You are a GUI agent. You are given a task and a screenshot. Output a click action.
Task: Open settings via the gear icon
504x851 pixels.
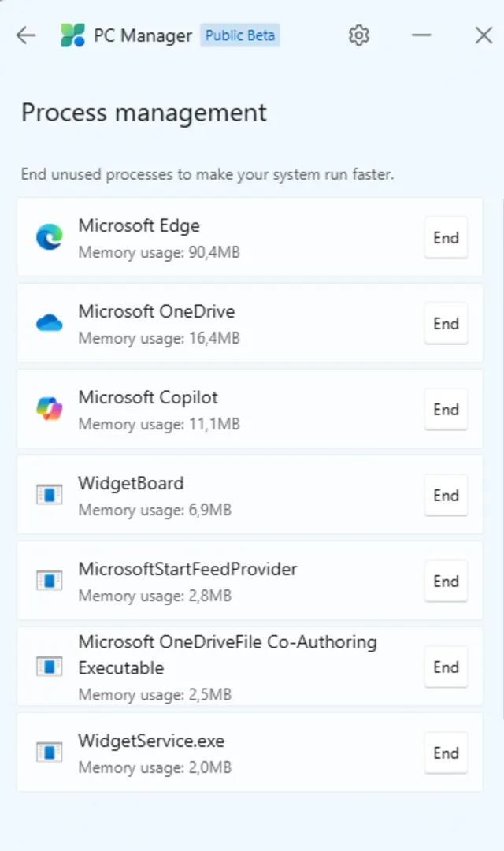359,35
